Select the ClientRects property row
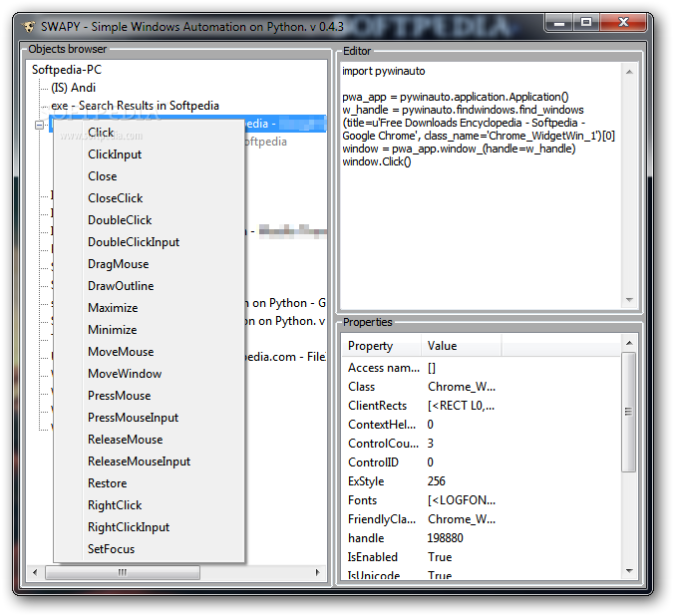The image size is (674, 616). pyautogui.click(x=482, y=406)
